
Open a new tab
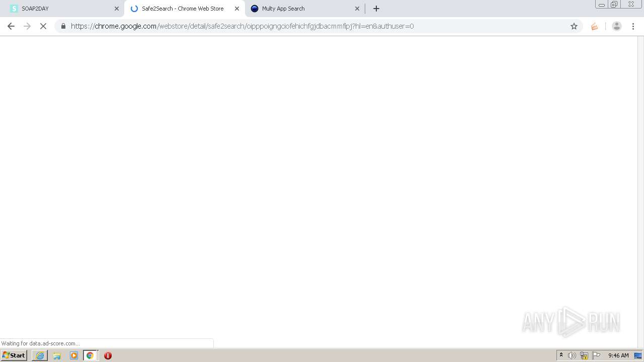tap(376, 9)
